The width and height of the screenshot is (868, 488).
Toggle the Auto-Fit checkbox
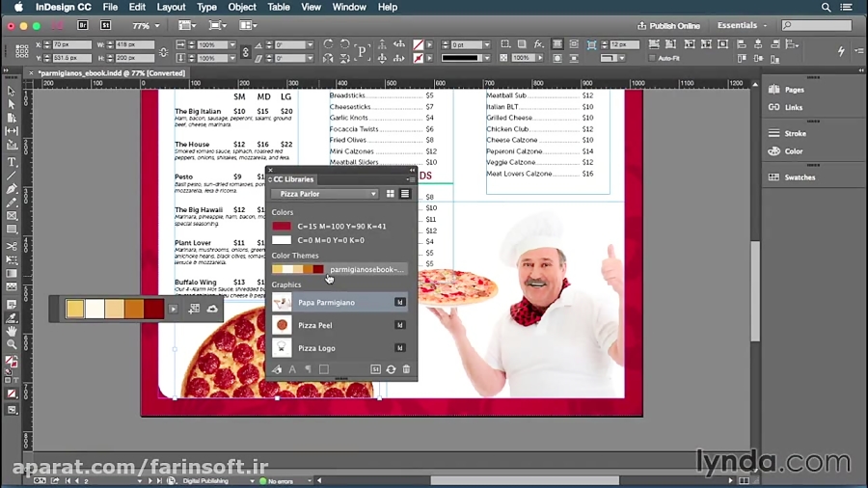tap(652, 58)
